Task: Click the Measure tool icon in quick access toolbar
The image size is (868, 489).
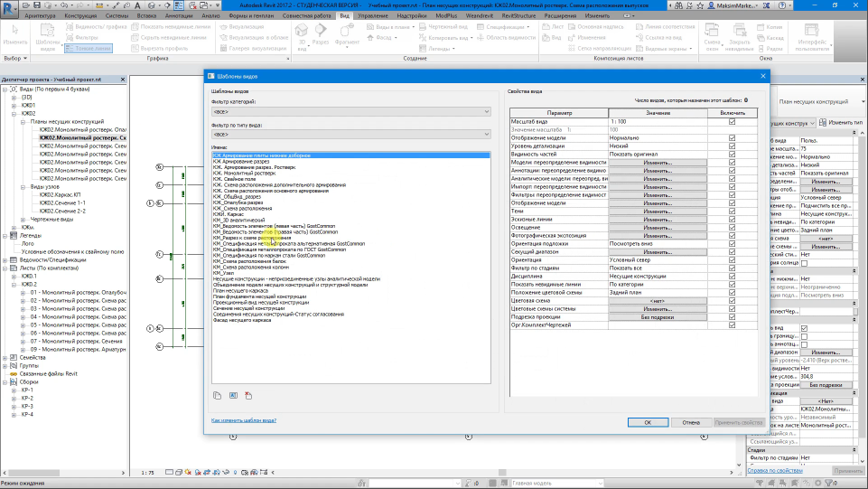Action: click(x=99, y=5)
